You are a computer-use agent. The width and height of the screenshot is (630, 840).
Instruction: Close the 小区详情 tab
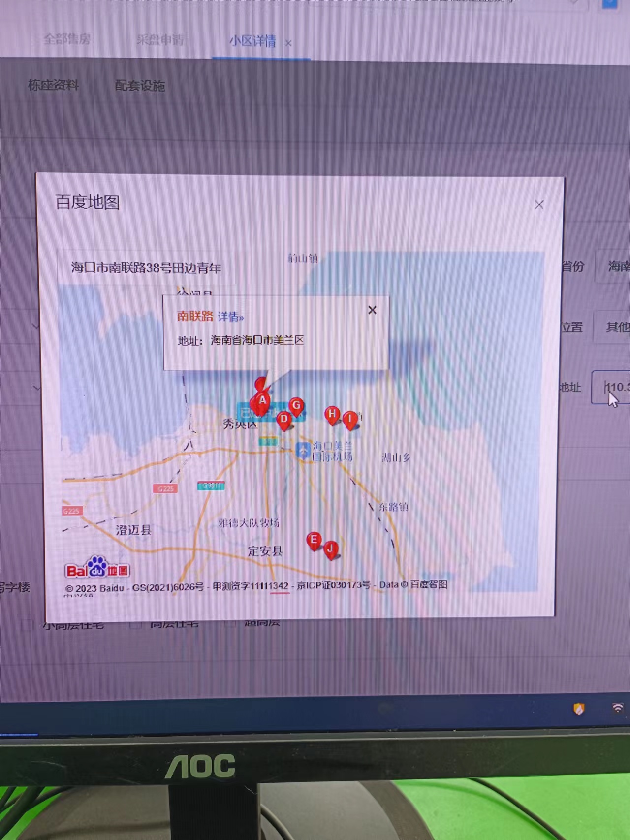[288, 43]
